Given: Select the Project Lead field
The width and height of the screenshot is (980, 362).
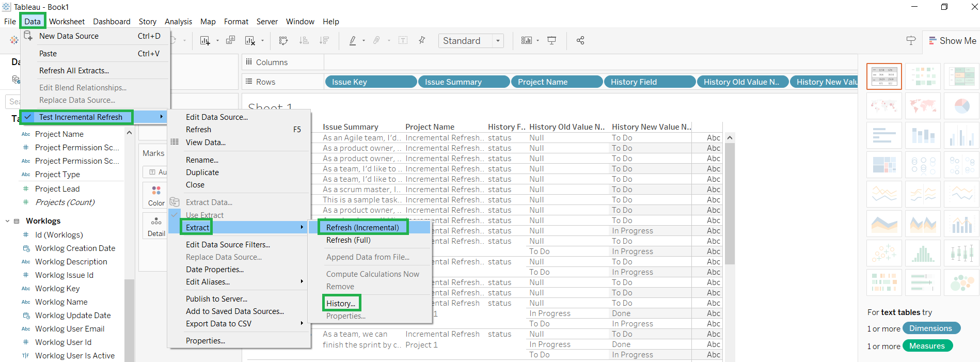Looking at the screenshot, I should click(57, 189).
